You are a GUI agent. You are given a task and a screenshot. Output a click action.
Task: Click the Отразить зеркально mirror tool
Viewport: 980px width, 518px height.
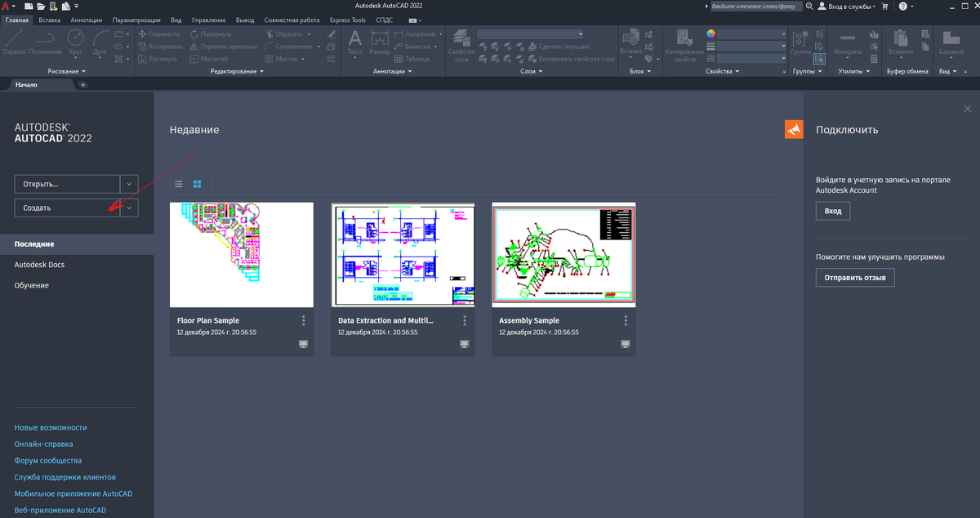pyautogui.click(x=223, y=47)
